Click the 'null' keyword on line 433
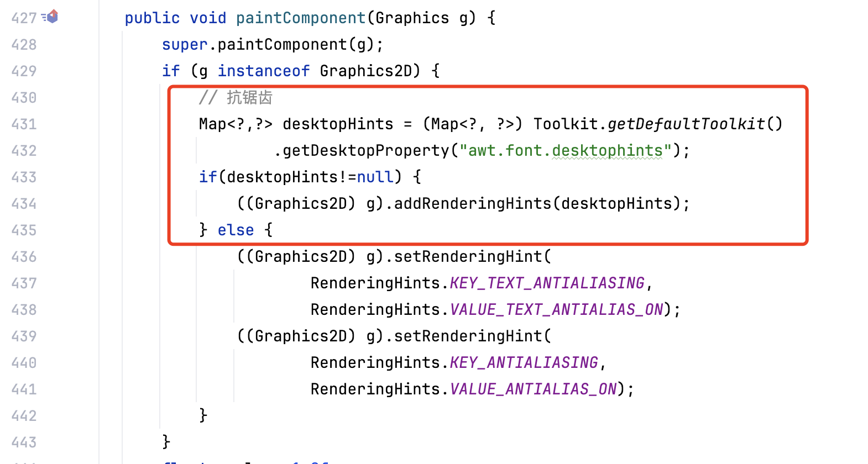The image size is (868, 464). click(375, 177)
